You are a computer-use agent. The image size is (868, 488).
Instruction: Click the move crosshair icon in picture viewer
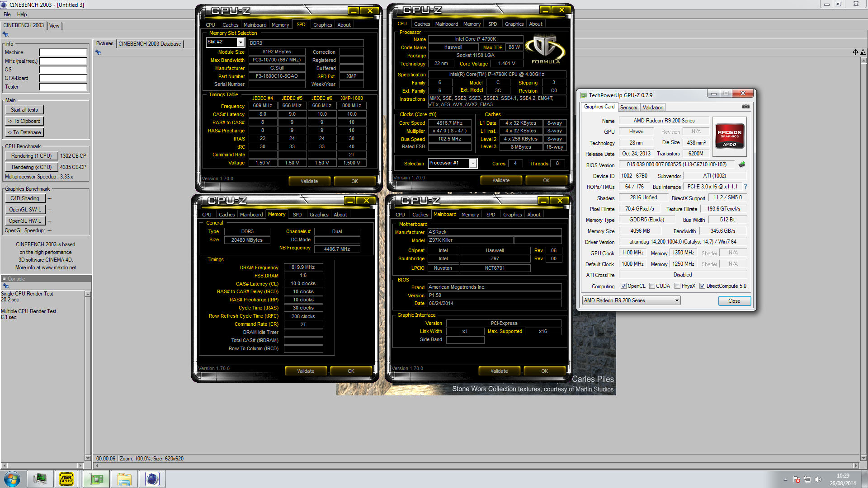(855, 52)
